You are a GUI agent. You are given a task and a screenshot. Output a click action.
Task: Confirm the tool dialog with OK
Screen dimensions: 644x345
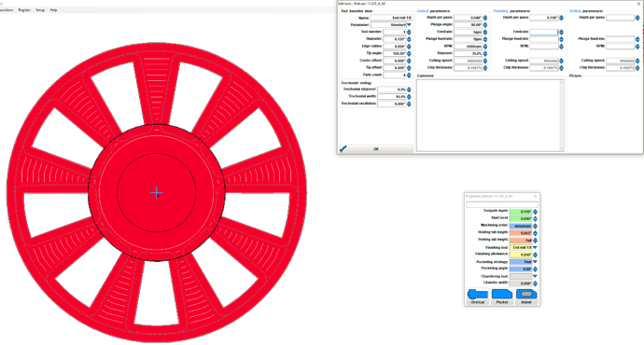(376, 148)
